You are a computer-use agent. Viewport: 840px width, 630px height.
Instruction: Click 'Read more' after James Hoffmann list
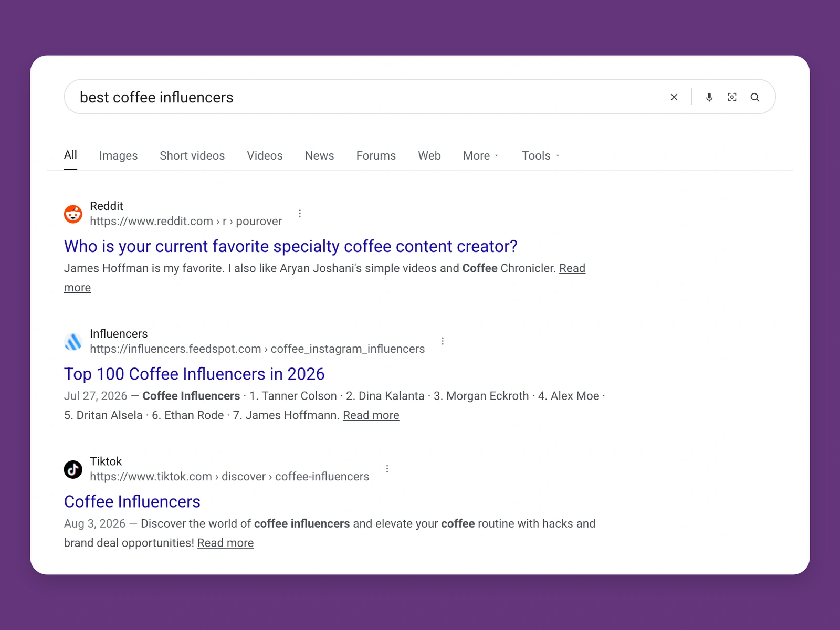(371, 415)
